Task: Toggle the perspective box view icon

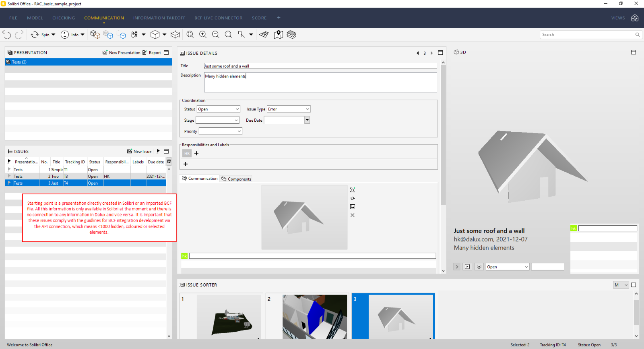Action: 175,35
